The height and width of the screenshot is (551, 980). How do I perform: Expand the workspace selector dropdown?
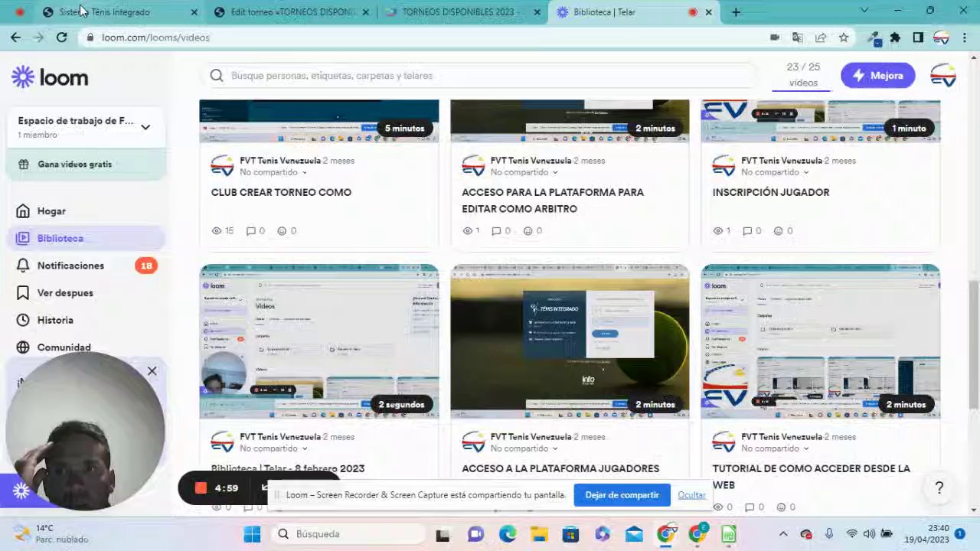[145, 127]
